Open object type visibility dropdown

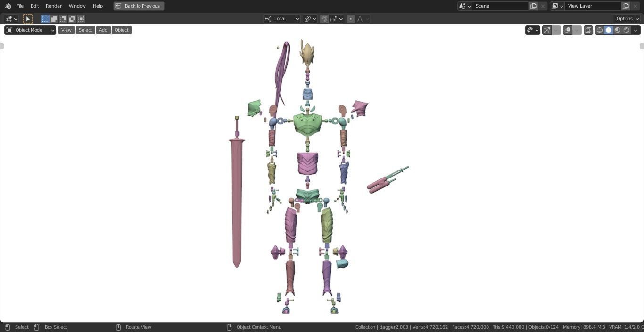coord(533,30)
